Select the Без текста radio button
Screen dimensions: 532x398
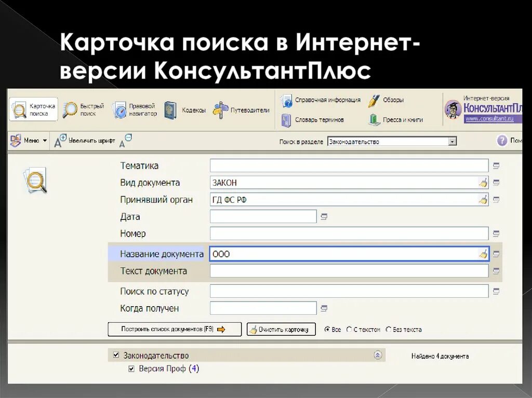[389, 329]
